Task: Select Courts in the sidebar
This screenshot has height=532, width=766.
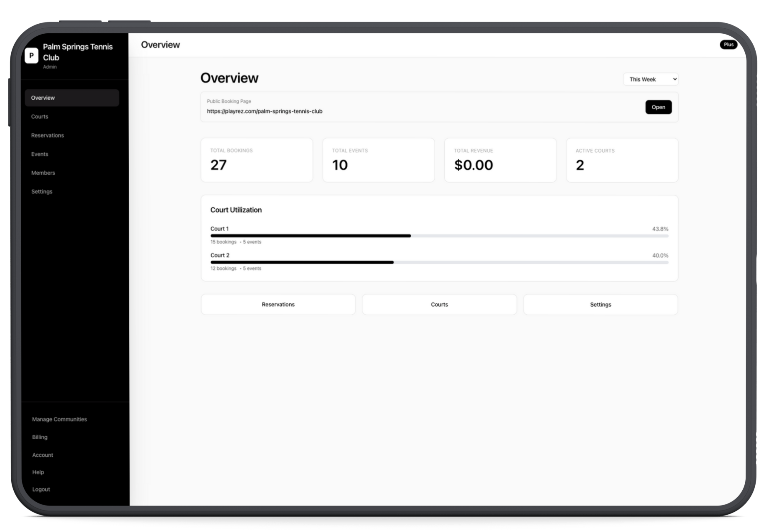Action: point(40,116)
